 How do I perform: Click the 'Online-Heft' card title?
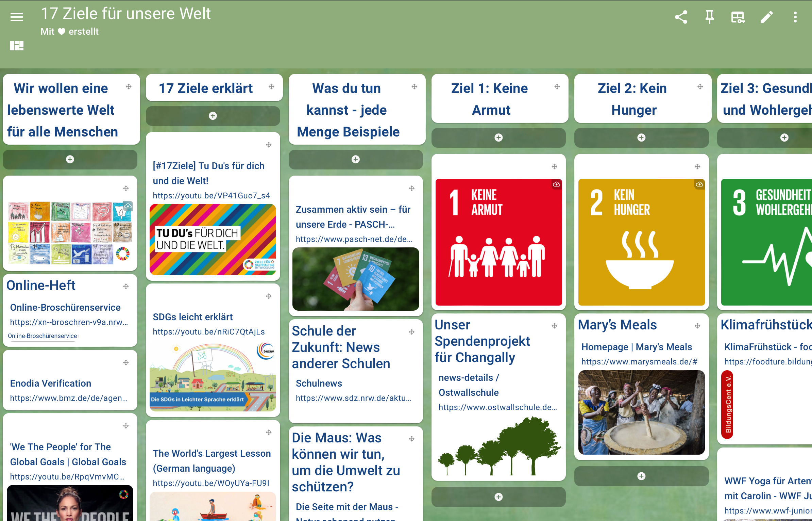[41, 285]
